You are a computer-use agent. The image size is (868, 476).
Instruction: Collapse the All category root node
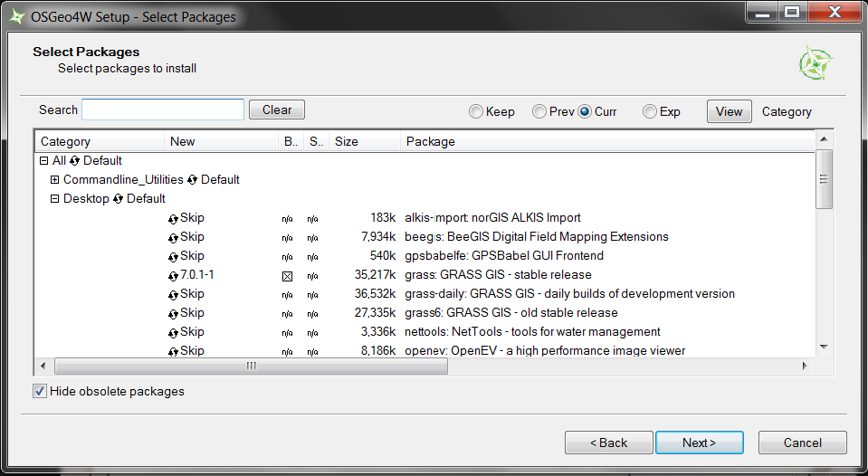[x=43, y=161]
